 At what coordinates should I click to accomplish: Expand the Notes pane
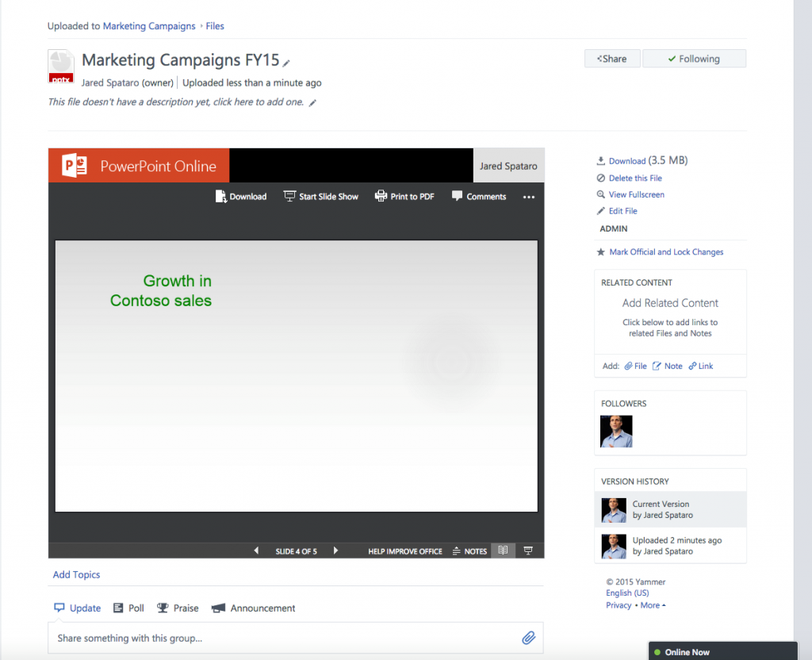pos(469,550)
